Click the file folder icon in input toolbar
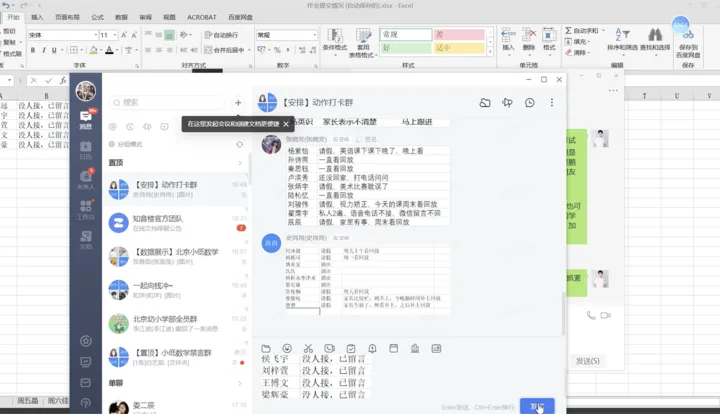This screenshot has width=720, height=414. (266, 349)
